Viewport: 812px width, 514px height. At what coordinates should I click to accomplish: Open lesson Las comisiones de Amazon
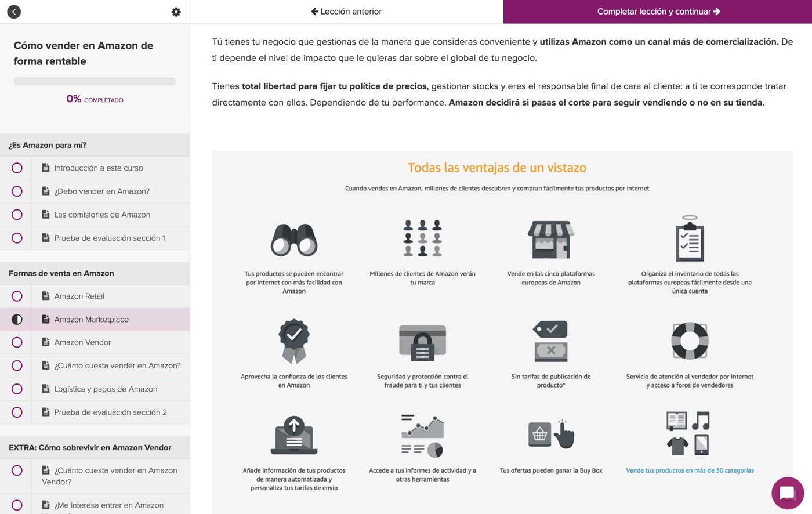[x=102, y=214]
